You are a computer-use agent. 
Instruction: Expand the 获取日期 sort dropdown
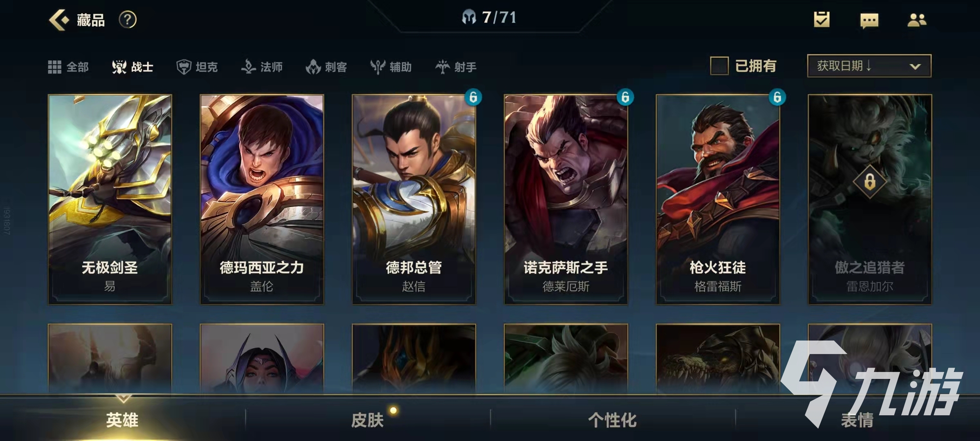[x=869, y=66]
